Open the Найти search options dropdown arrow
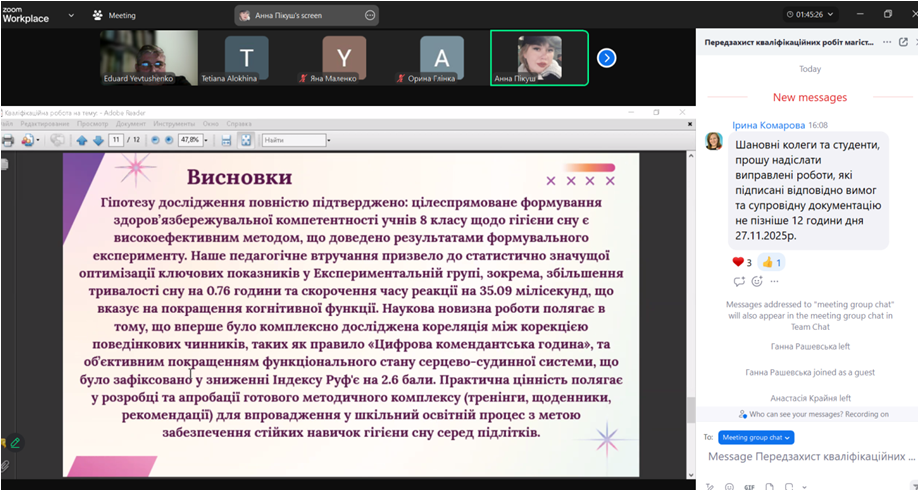Image resolution: width=919 pixels, height=491 pixels. coord(329,141)
